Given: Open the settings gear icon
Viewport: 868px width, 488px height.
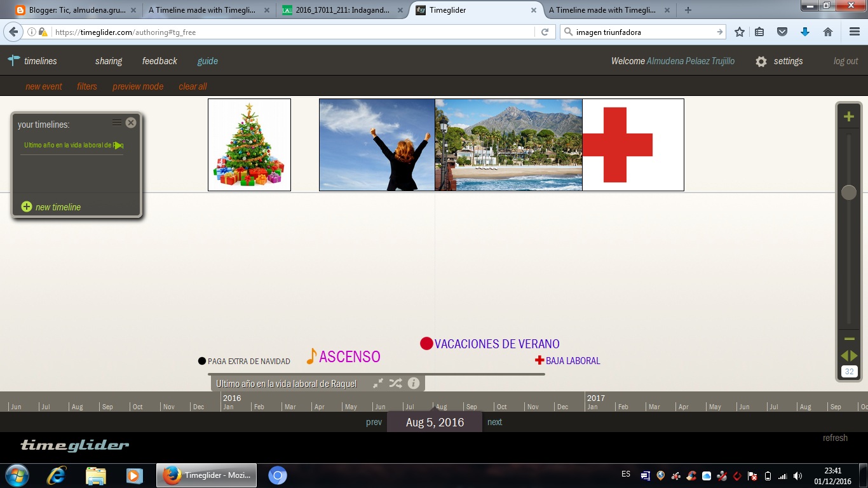Looking at the screenshot, I should (761, 61).
